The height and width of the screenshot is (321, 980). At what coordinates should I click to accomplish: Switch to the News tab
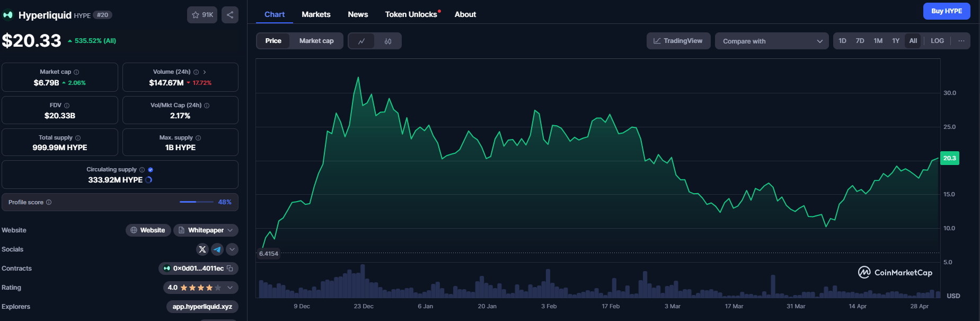click(358, 14)
